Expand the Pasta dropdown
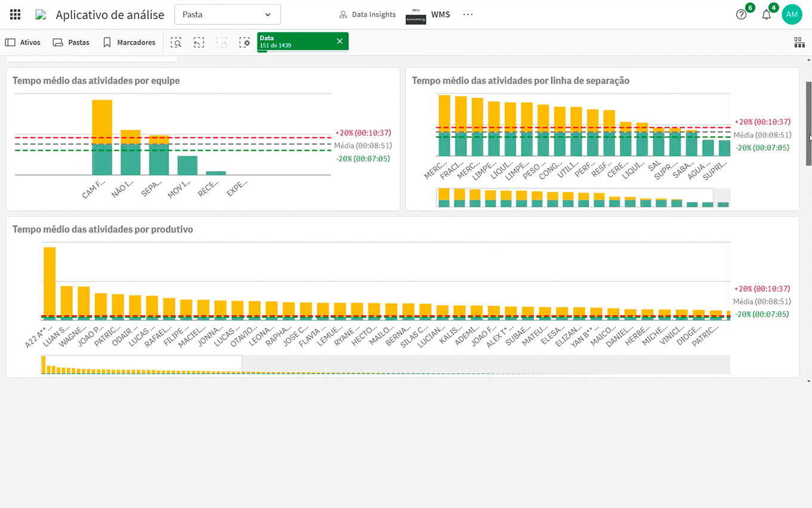 click(x=227, y=14)
